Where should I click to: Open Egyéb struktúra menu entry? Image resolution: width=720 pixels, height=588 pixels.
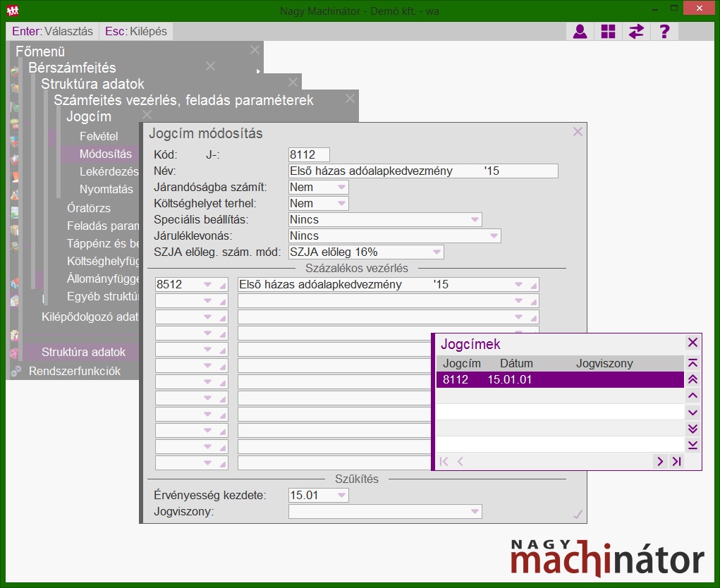coord(103,297)
